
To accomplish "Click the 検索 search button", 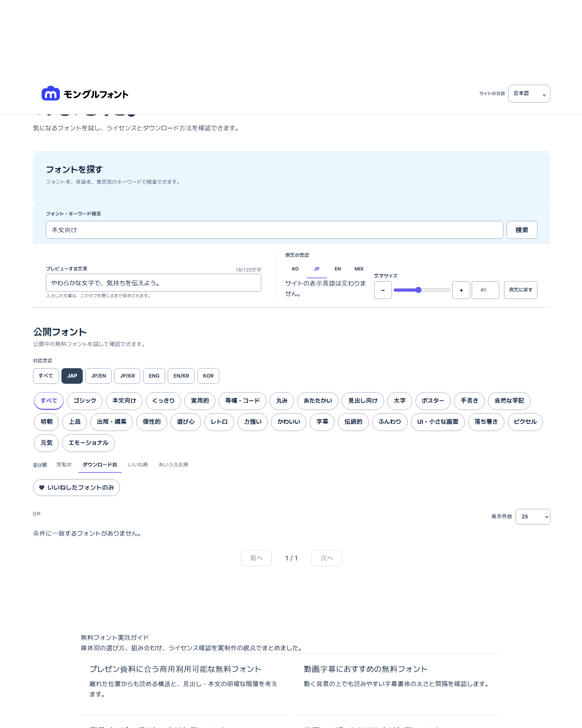I will pyautogui.click(x=522, y=230).
